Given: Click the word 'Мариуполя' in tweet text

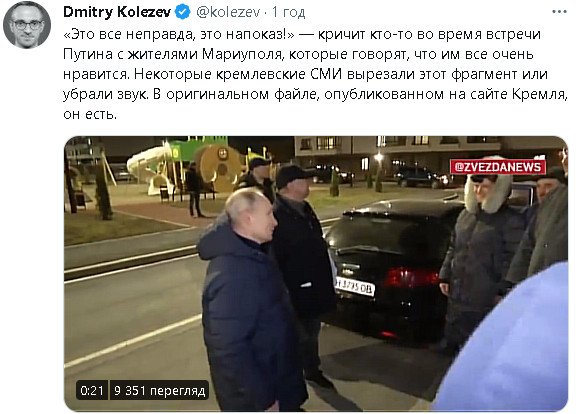Looking at the screenshot, I should tap(242, 54).
